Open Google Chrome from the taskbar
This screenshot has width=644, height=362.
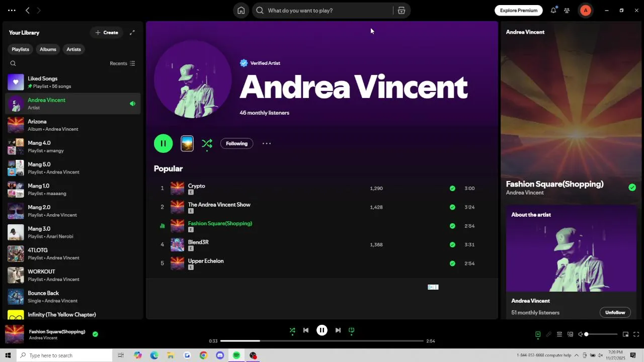203,355
